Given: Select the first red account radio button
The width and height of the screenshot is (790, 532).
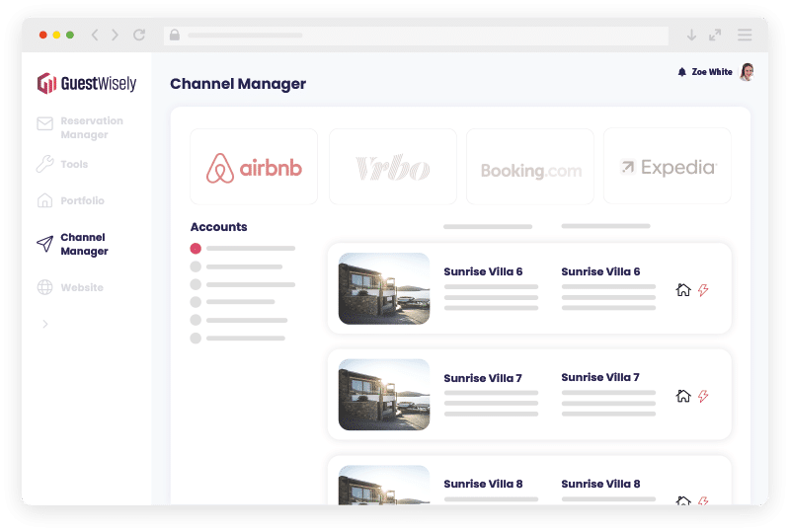Looking at the screenshot, I should (196, 249).
